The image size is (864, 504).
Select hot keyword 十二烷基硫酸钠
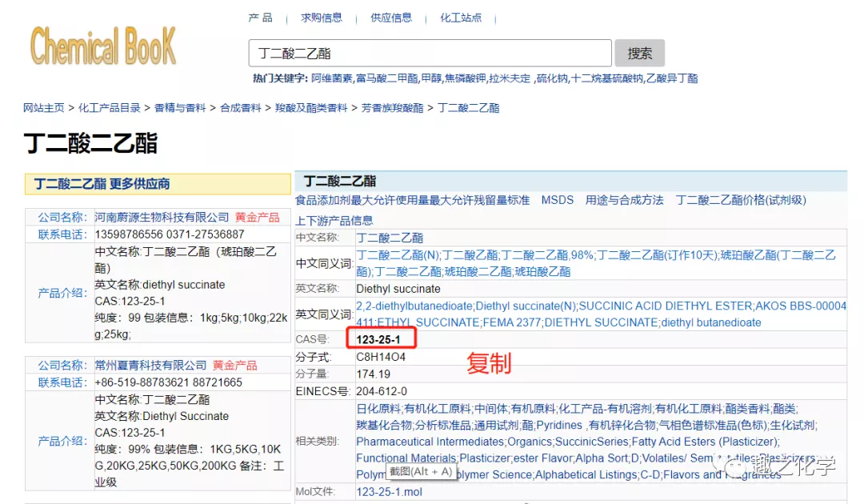(x=606, y=78)
